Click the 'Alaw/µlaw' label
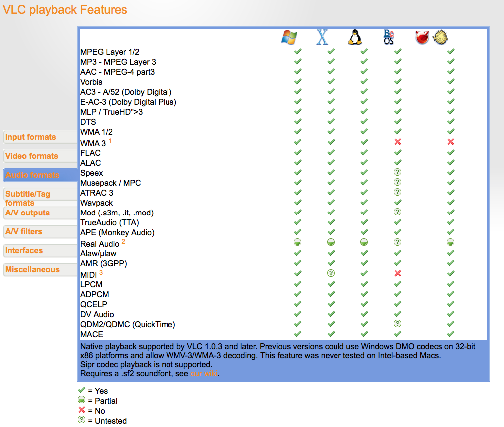The width and height of the screenshot is (504, 427). (98, 254)
